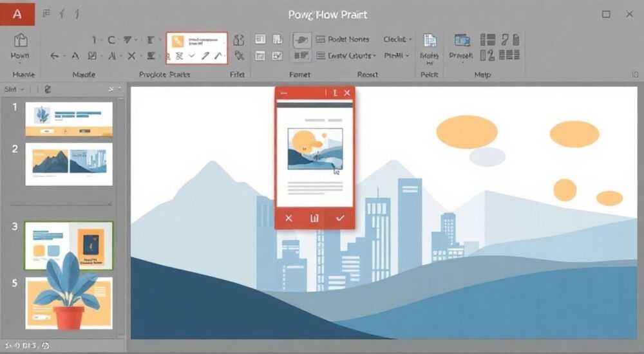
Task: Click the red A application logo
Action: point(17,14)
